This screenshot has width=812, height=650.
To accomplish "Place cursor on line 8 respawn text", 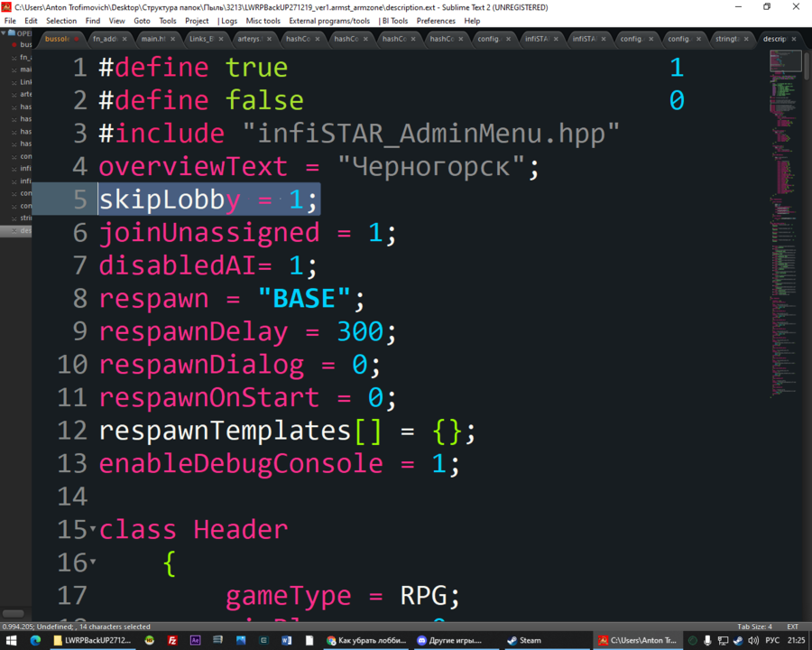I will (153, 299).
